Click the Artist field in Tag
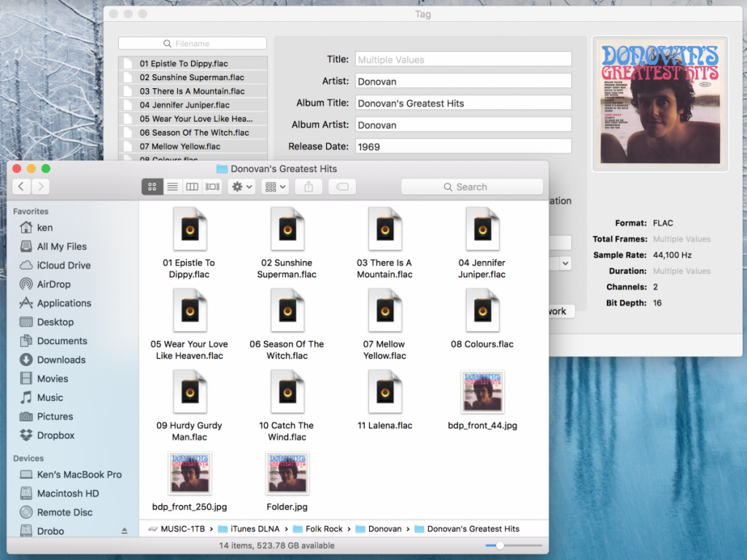Image resolution: width=747 pixels, height=560 pixels. [x=463, y=81]
